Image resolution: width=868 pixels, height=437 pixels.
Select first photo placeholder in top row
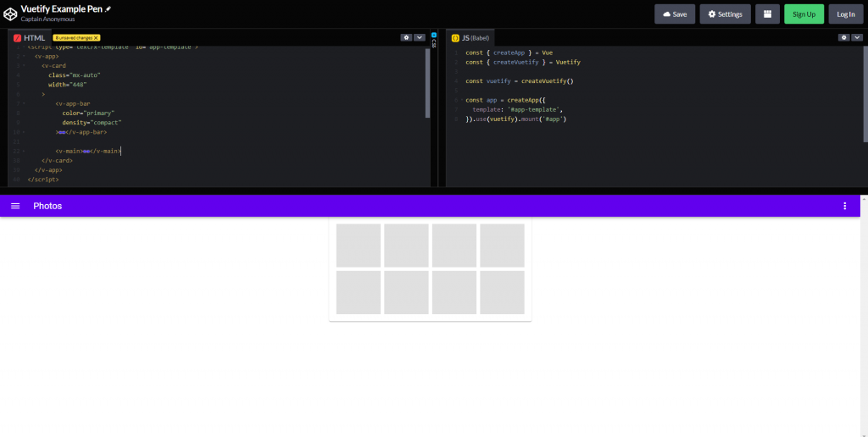point(359,246)
